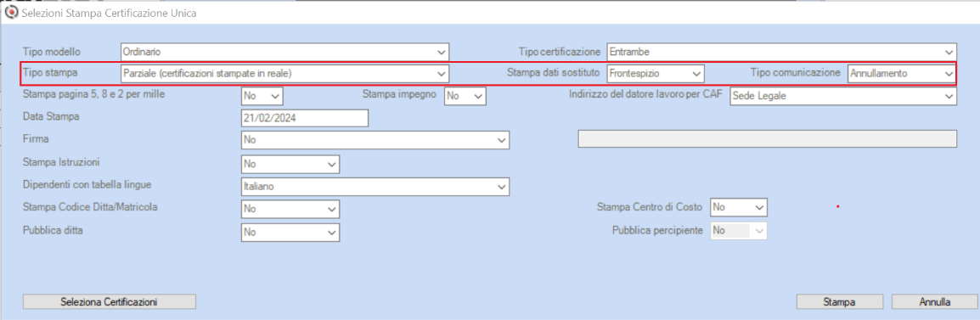Expand the Firma dropdown
Image resolution: width=980 pixels, height=320 pixels.
coord(375,141)
